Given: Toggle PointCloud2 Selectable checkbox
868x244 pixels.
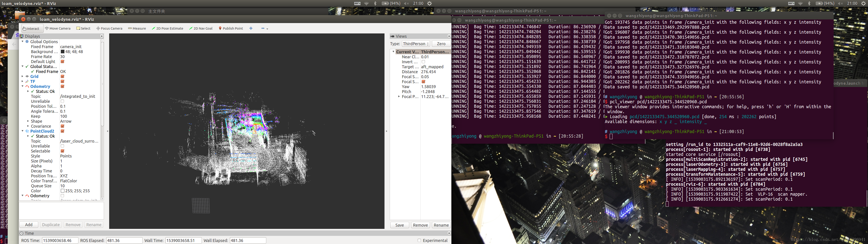Looking at the screenshot, I should point(62,151).
